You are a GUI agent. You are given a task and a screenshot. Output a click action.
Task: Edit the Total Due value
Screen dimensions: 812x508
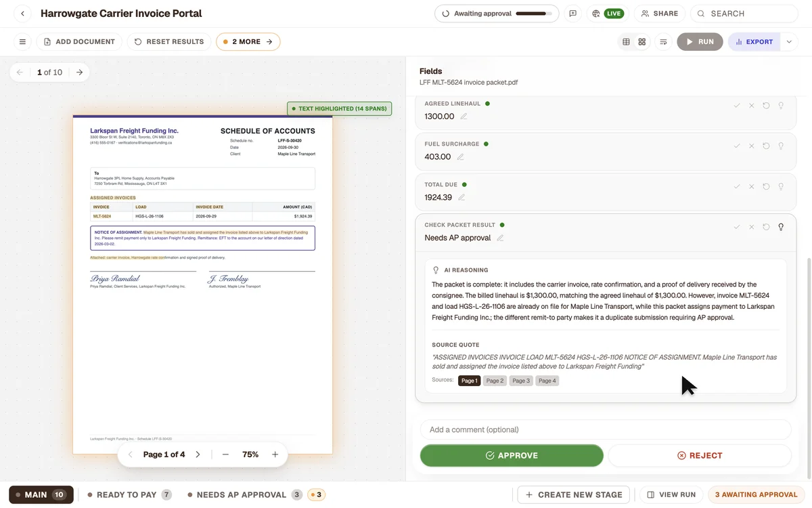pos(461,198)
